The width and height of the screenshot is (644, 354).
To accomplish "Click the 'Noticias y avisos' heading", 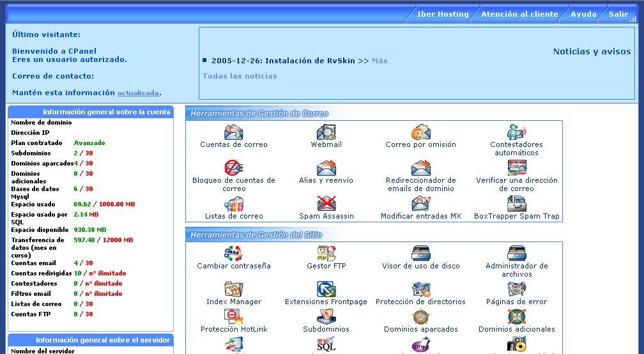I will pyautogui.click(x=592, y=52).
